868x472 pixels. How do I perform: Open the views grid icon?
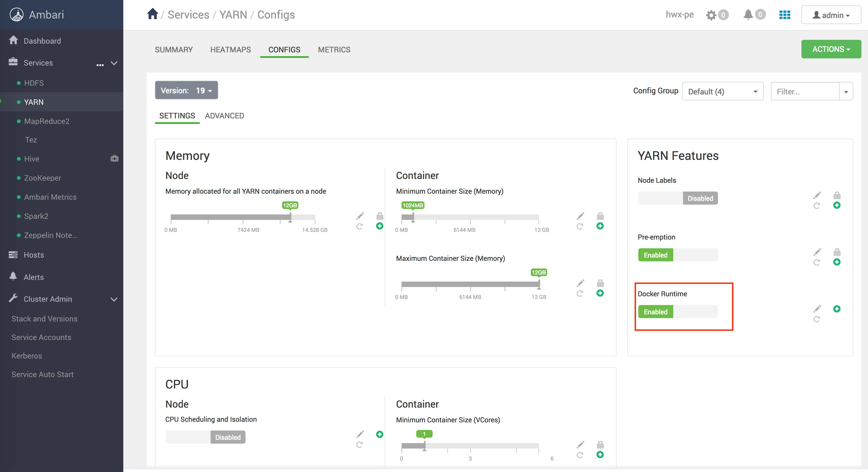click(x=785, y=15)
